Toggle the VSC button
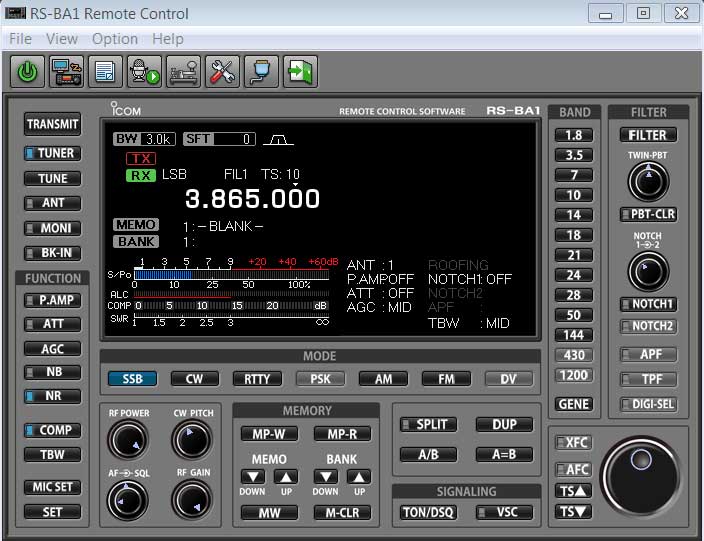 point(505,512)
